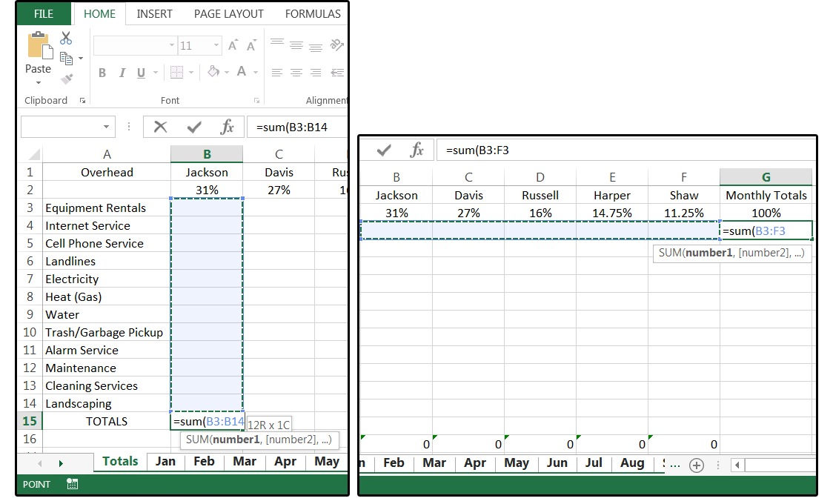Switch to the FORMULAS tab
Screen dimensions: 833x504
click(x=313, y=14)
